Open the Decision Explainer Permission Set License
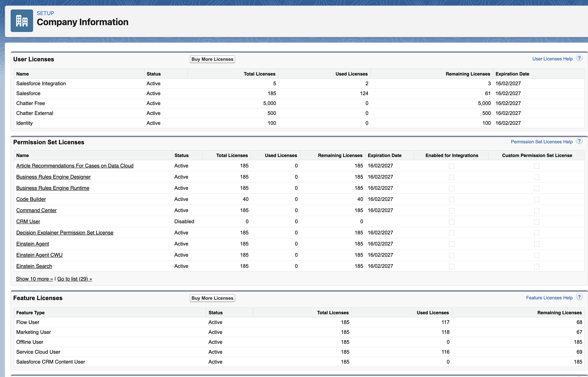 (x=65, y=233)
